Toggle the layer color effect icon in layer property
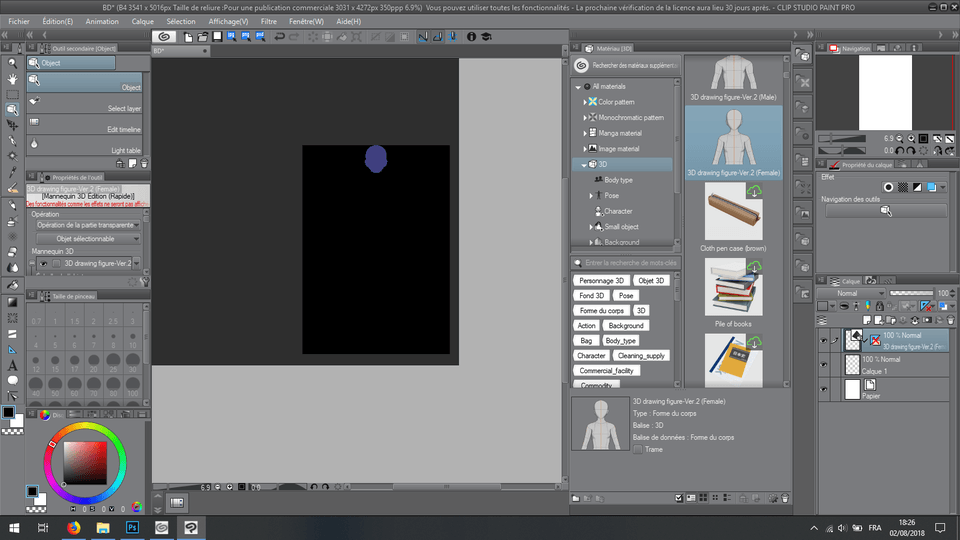 pyautogui.click(x=932, y=187)
